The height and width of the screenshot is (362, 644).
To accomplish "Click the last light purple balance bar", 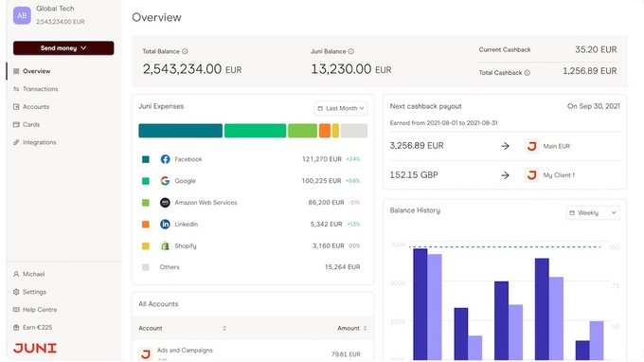I will point(597,340).
